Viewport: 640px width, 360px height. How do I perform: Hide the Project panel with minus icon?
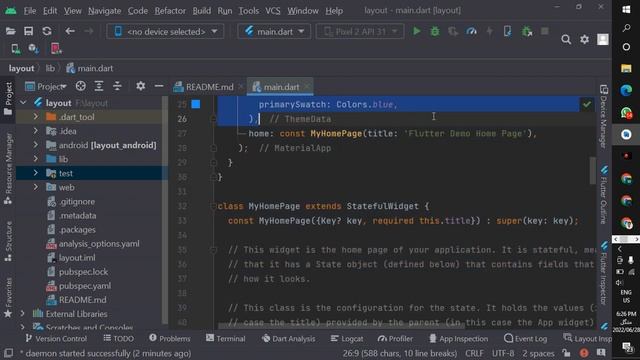tap(159, 86)
